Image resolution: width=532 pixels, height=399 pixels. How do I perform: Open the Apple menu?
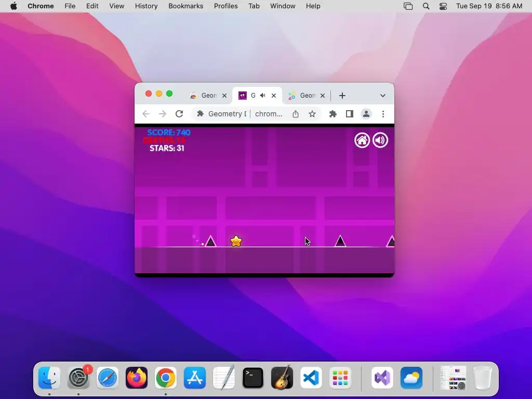pos(14,6)
